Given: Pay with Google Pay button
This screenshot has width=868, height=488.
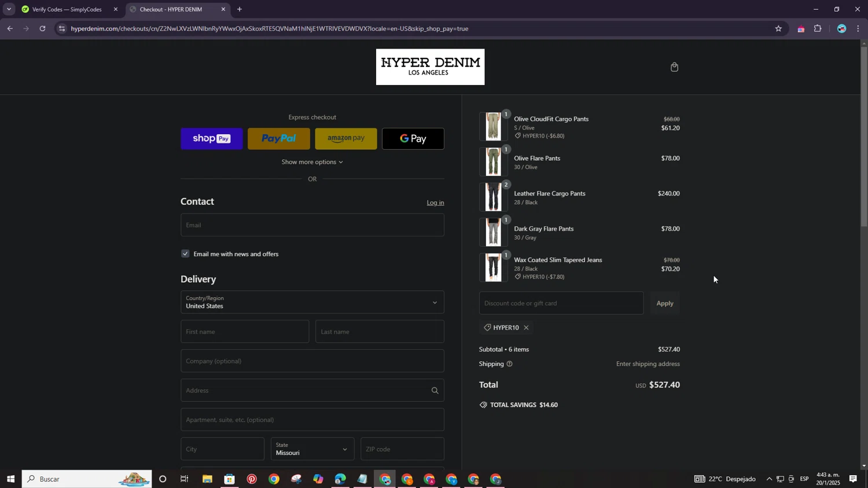Looking at the screenshot, I should coord(413,139).
